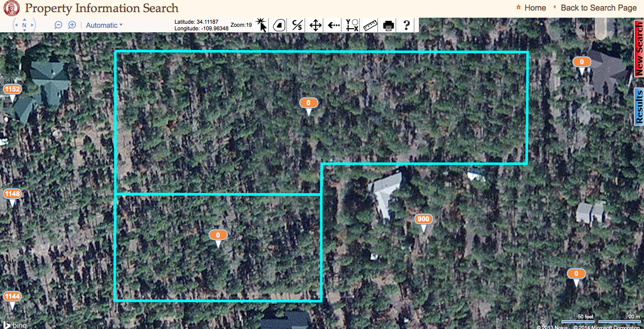This screenshot has height=329, width=644.
Task: Select the identify/pointer tool
Action: [261, 25]
